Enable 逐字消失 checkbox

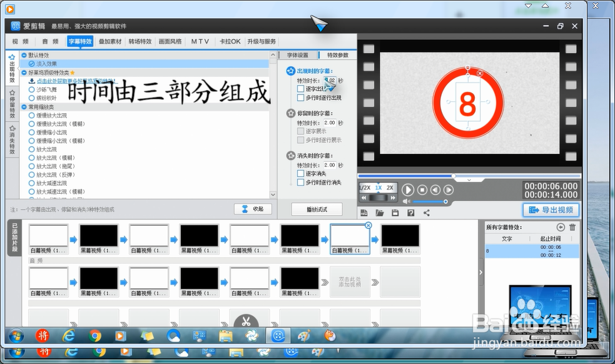point(300,173)
